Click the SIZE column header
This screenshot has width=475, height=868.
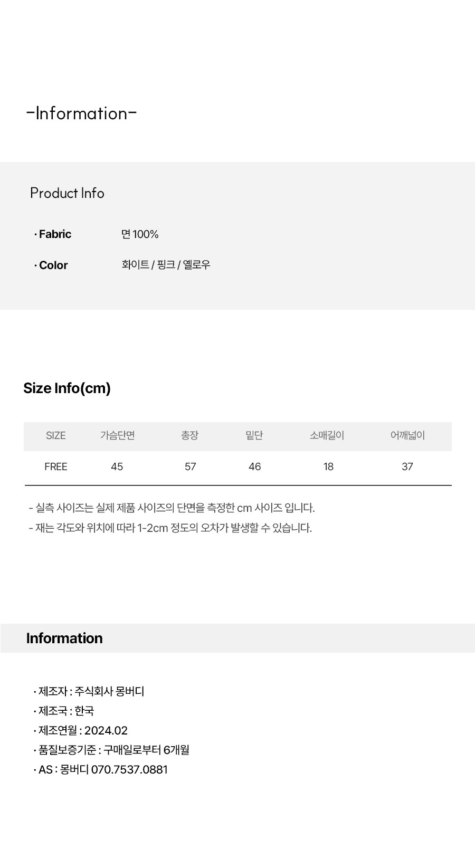tap(56, 436)
